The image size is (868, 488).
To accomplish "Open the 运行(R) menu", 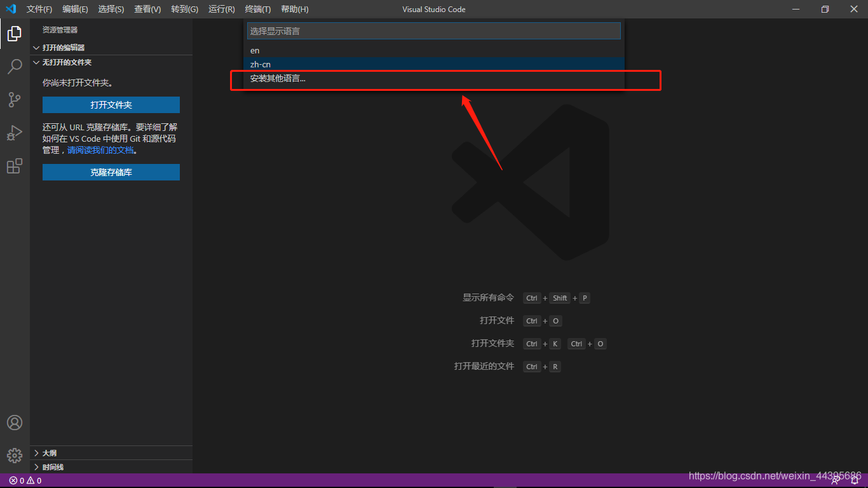I will (x=222, y=9).
